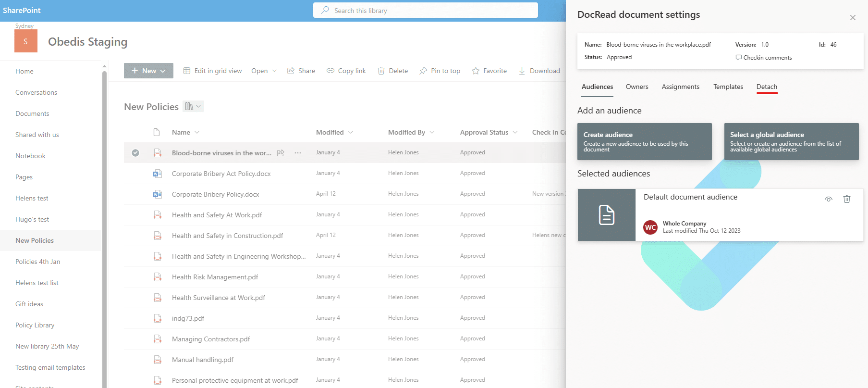Image resolution: width=868 pixels, height=388 pixels.
Task: Click the document icon tile of default audience
Action: pos(607,215)
